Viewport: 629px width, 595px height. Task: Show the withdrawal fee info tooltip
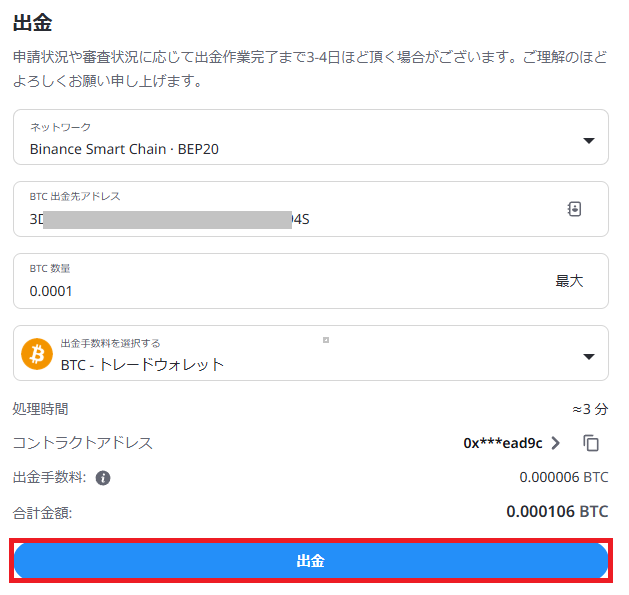click(x=103, y=478)
